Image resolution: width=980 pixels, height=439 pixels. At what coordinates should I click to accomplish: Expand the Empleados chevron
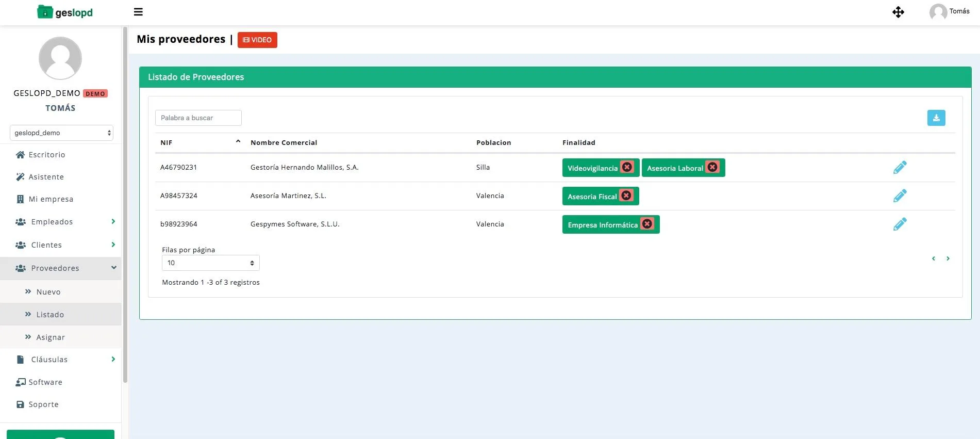click(x=113, y=221)
